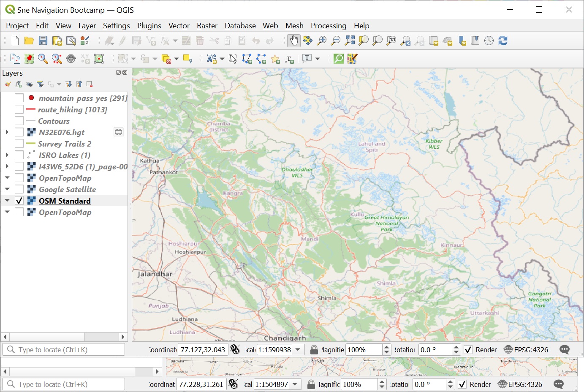Select the Pan Map hand tool
This screenshot has width=584, height=392.
click(293, 41)
